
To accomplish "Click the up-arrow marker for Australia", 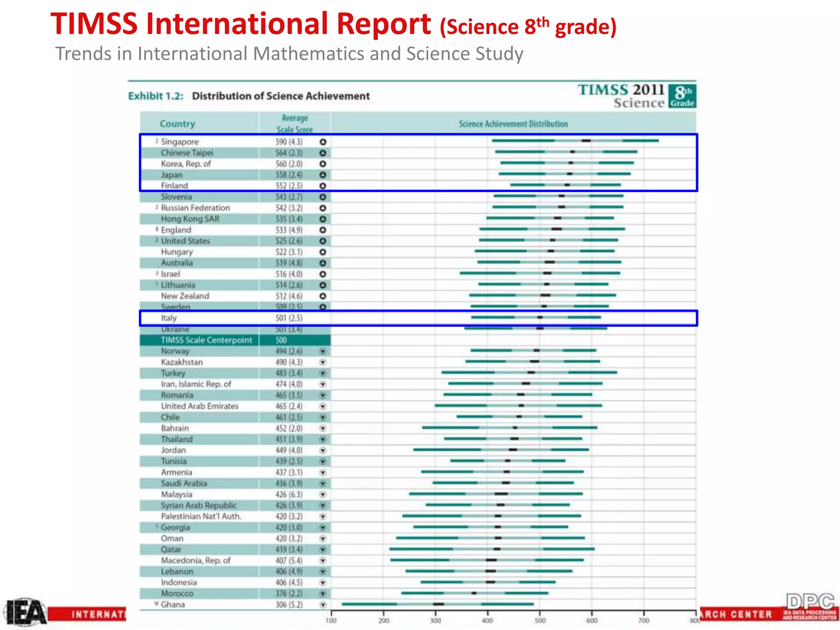I will click(x=323, y=263).
